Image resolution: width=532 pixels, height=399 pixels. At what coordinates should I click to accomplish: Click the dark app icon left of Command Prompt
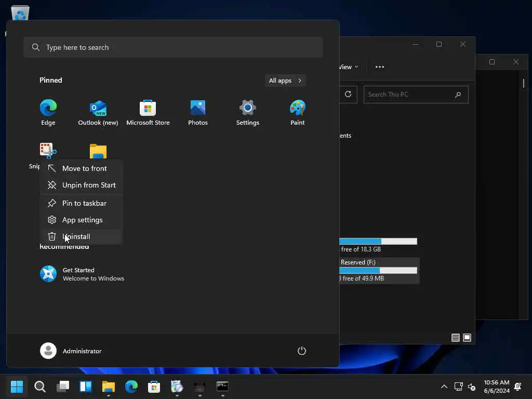(199, 387)
